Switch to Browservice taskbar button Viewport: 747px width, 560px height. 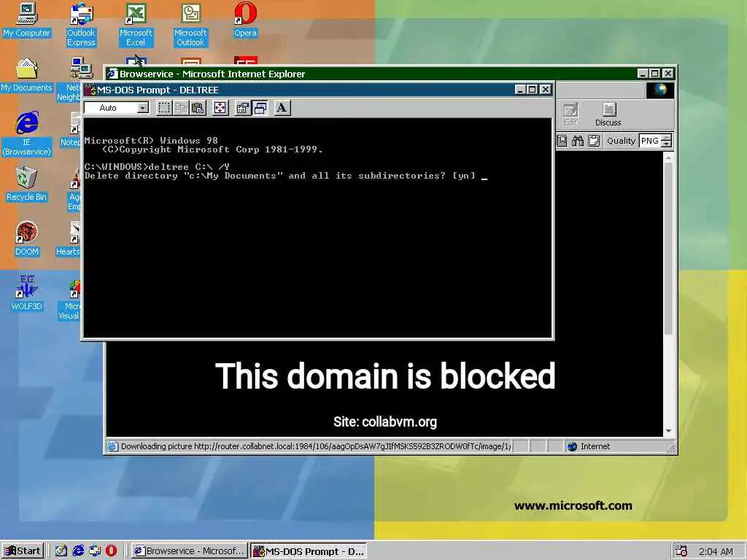pyautogui.click(x=190, y=551)
